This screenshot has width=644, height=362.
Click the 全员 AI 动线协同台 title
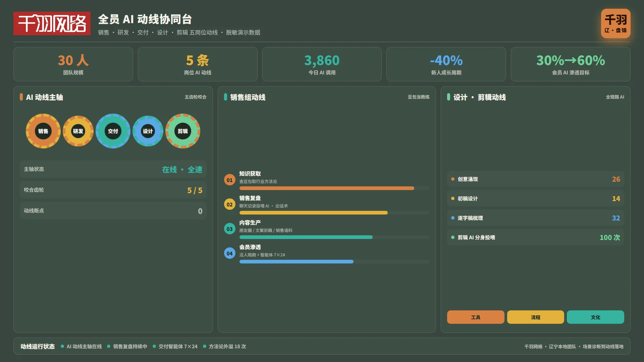[145, 19]
